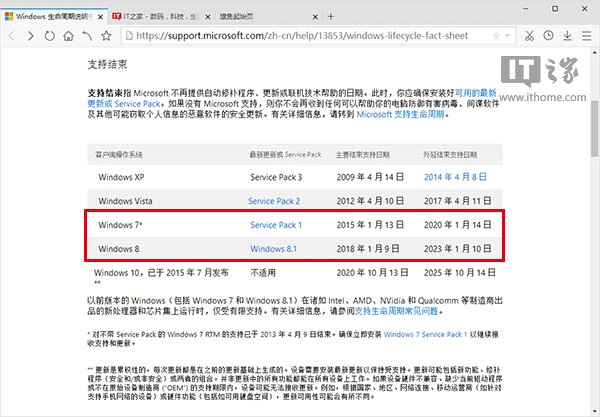Click the date 2023 年 1 月 10 日
The height and width of the screenshot is (417, 600).
(x=458, y=249)
